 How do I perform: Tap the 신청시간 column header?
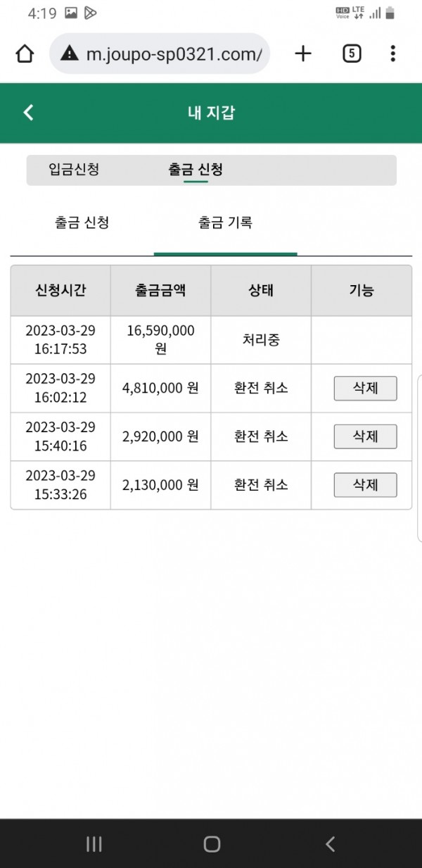tap(60, 290)
